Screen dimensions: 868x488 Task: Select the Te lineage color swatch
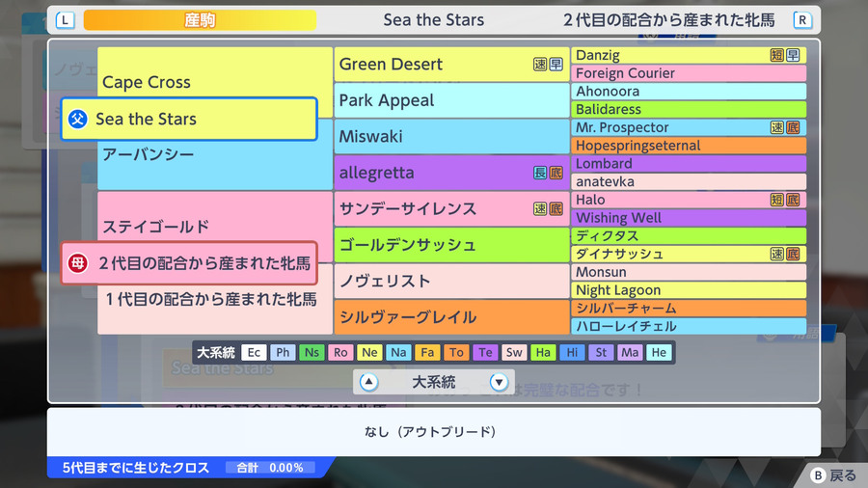485,352
